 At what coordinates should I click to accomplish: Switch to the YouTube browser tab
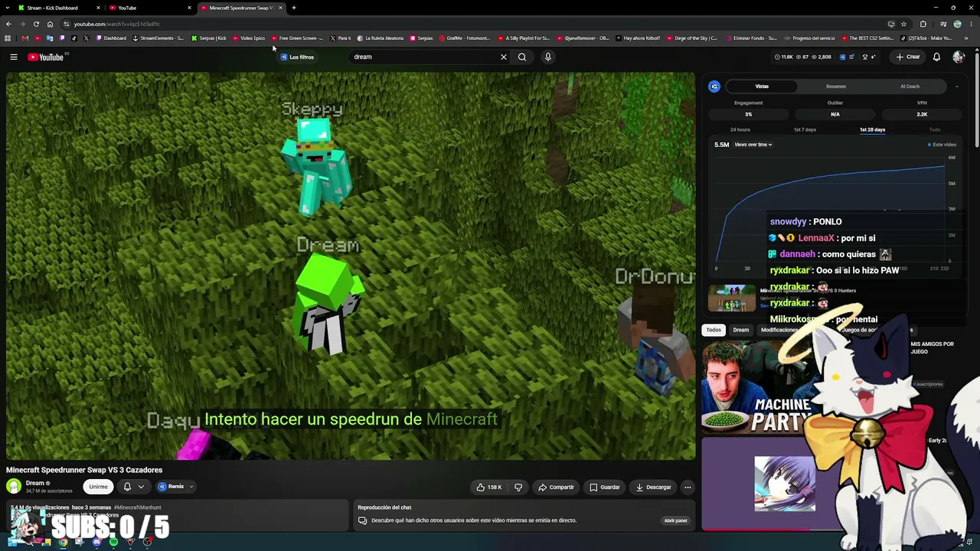[x=150, y=8]
